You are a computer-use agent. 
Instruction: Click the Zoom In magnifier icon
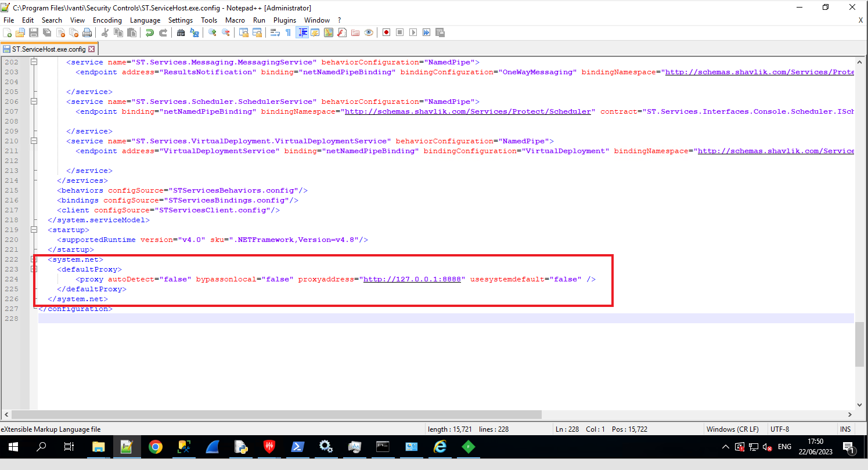213,32
